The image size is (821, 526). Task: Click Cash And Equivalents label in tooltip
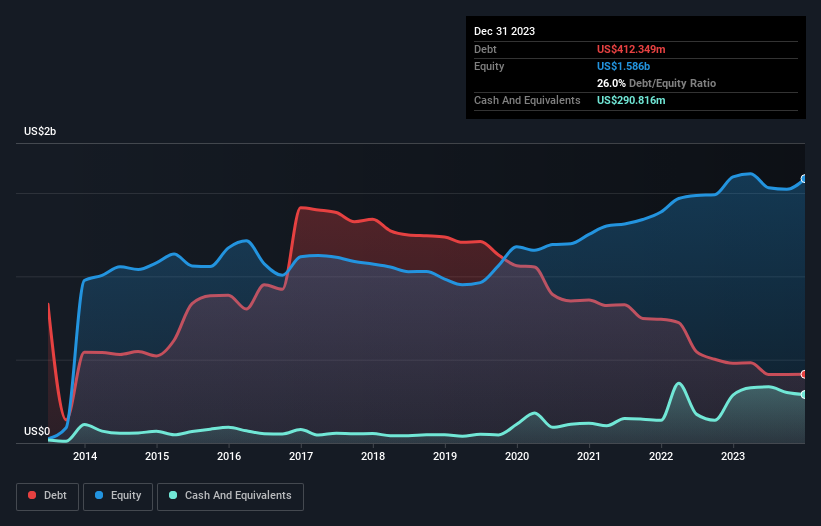[527, 100]
